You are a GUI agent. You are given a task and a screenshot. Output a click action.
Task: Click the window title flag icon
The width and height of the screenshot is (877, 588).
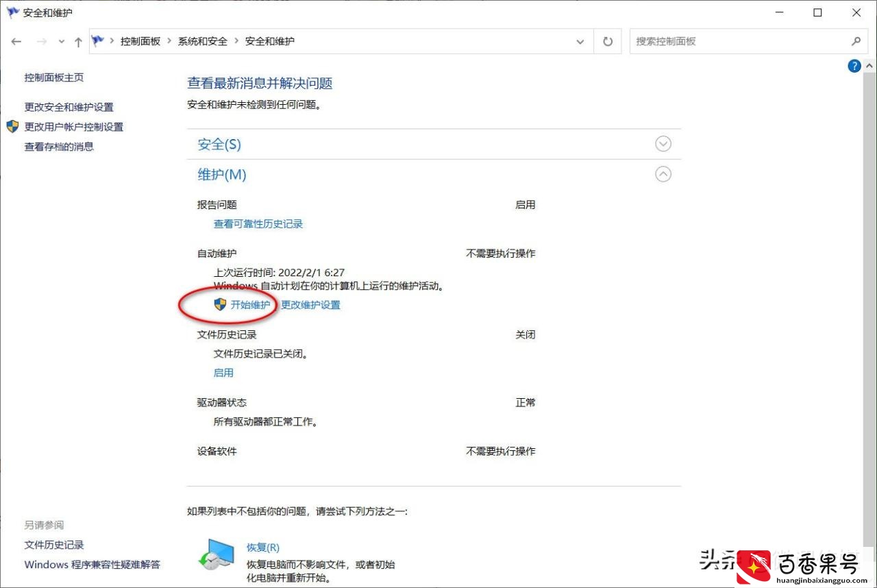coord(13,12)
